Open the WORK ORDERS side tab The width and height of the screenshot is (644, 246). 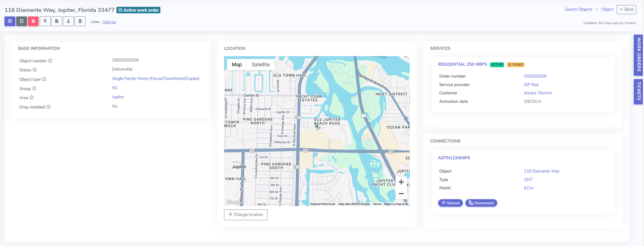(638, 55)
